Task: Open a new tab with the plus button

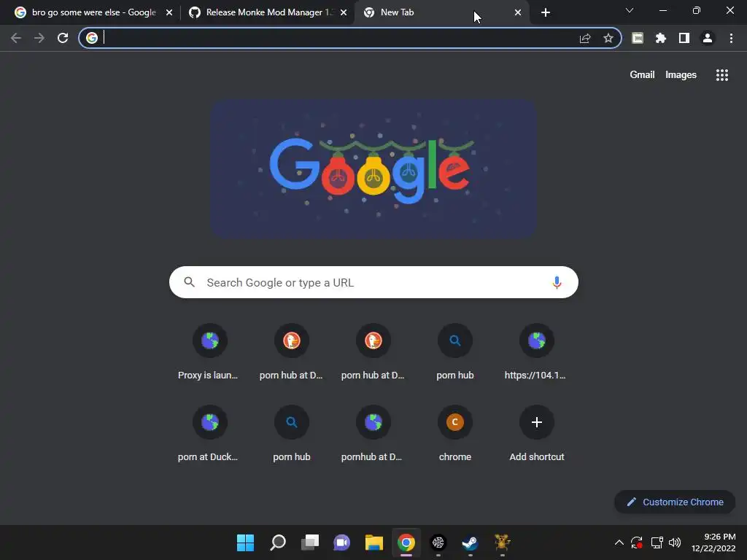Action: point(546,12)
